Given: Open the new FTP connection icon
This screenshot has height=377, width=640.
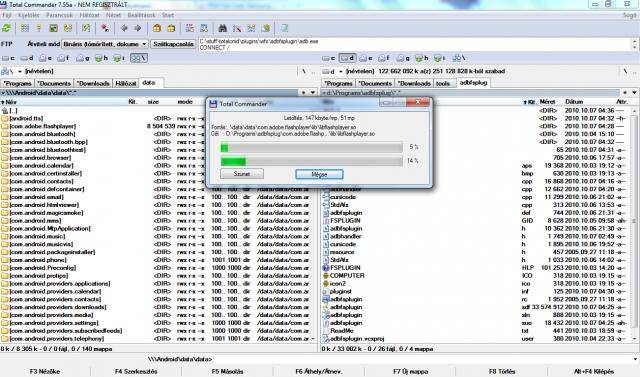Looking at the screenshot, I should [204, 28].
